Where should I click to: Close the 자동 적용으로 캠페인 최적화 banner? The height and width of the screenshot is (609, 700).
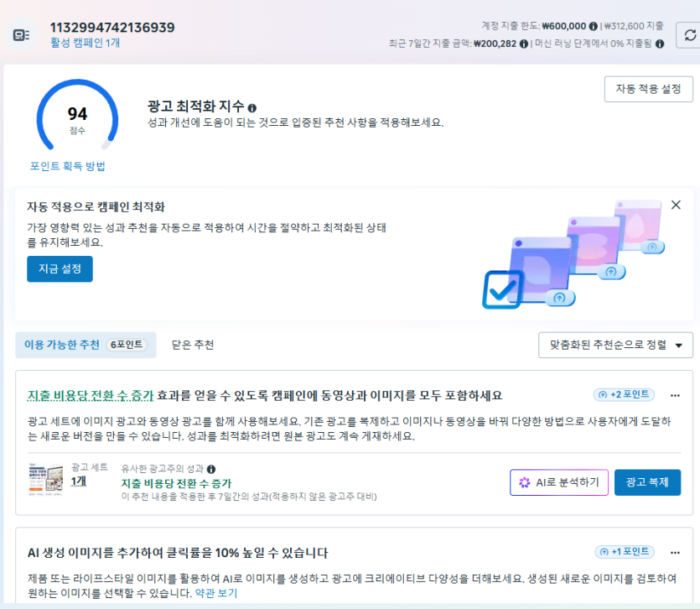pyautogui.click(x=676, y=205)
